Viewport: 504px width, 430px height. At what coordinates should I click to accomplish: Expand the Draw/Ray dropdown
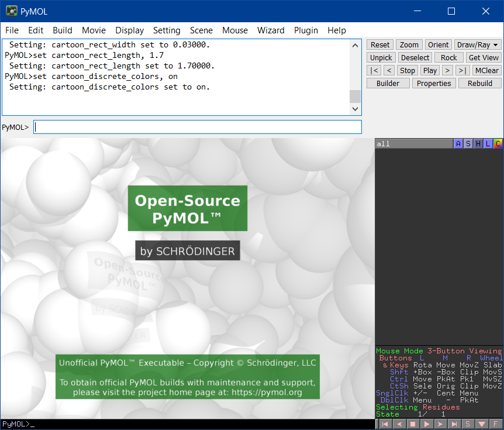point(478,44)
